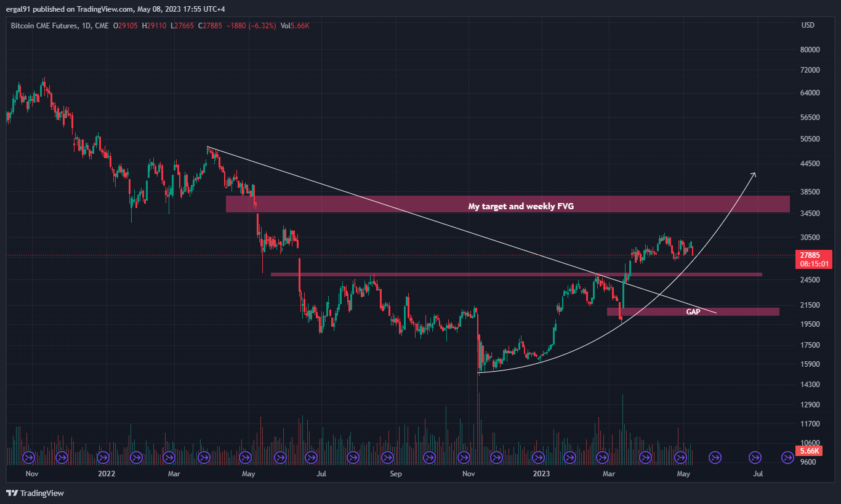841x504 pixels.
Task: Click the low value L27665
Action: click(x=182, y=25)
